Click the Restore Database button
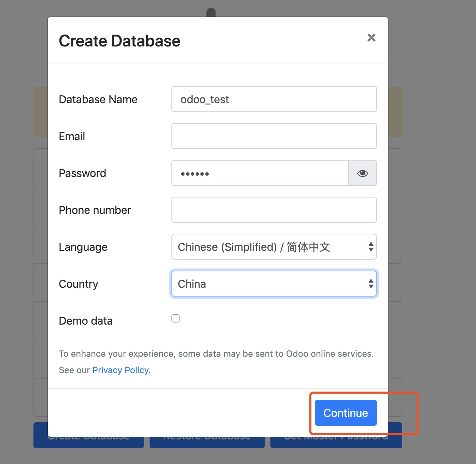476x464 pixels. coord(207,436)
